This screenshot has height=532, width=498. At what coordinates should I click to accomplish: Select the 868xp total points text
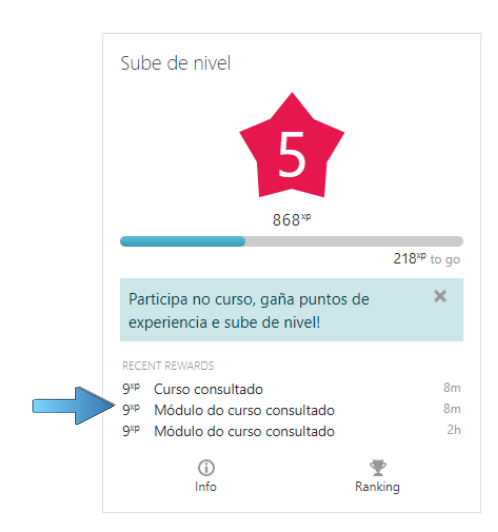coord(292,220)
